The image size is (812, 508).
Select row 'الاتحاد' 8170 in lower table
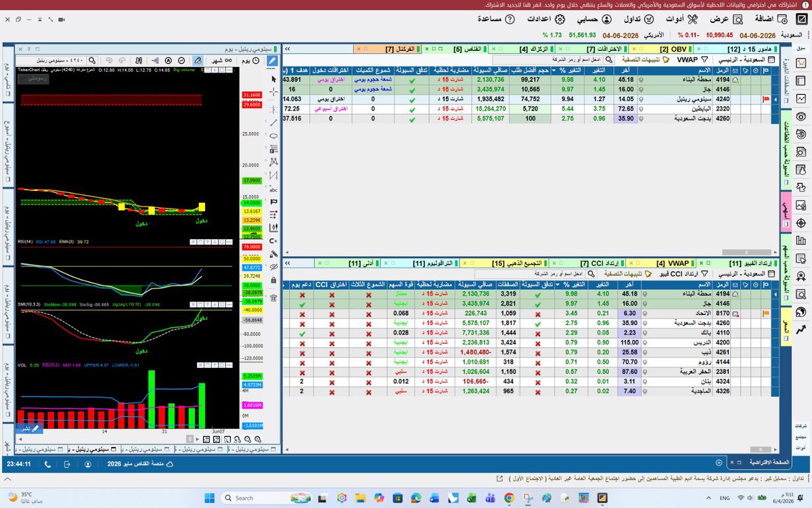click(x=531, y=314)
